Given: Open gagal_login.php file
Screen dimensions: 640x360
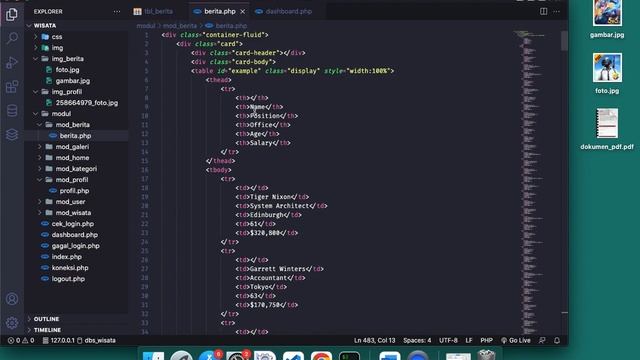Looking at the screenshot, I should [x=77, y=246].
